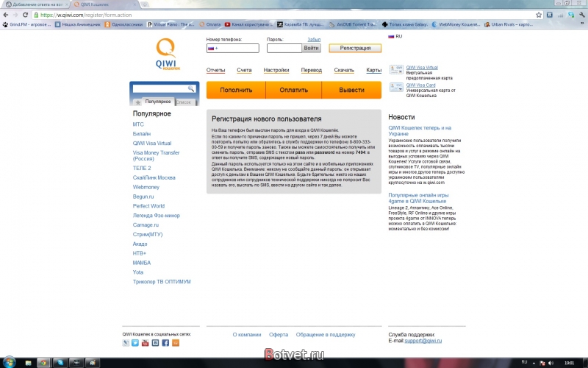Screen dimensions: 588x368
Task: Open the Триколор ТВ ОПТИМУМ link
Action: (x=162, y=282)
